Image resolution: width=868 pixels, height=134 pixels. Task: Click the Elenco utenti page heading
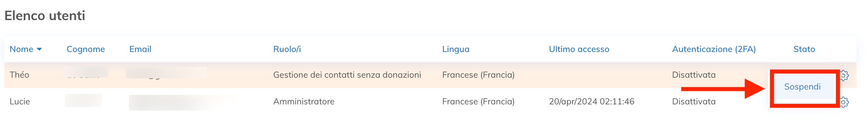tap(45, 16)
